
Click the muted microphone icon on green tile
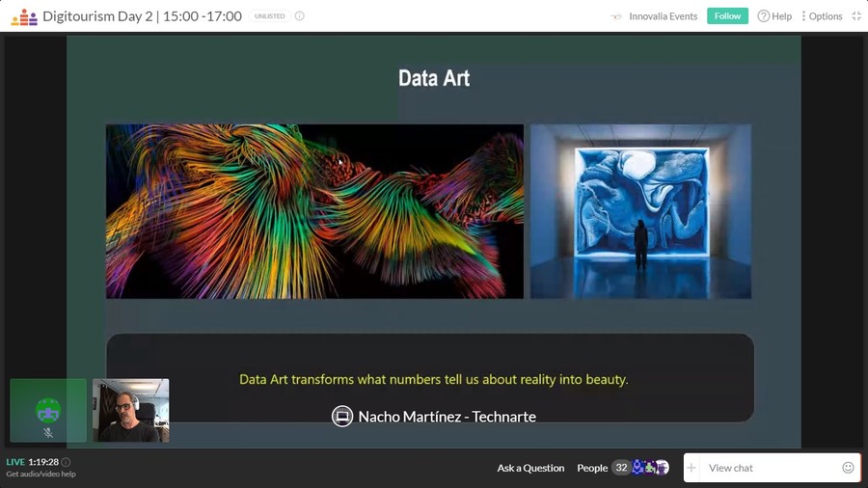click(x=48, y=433)
